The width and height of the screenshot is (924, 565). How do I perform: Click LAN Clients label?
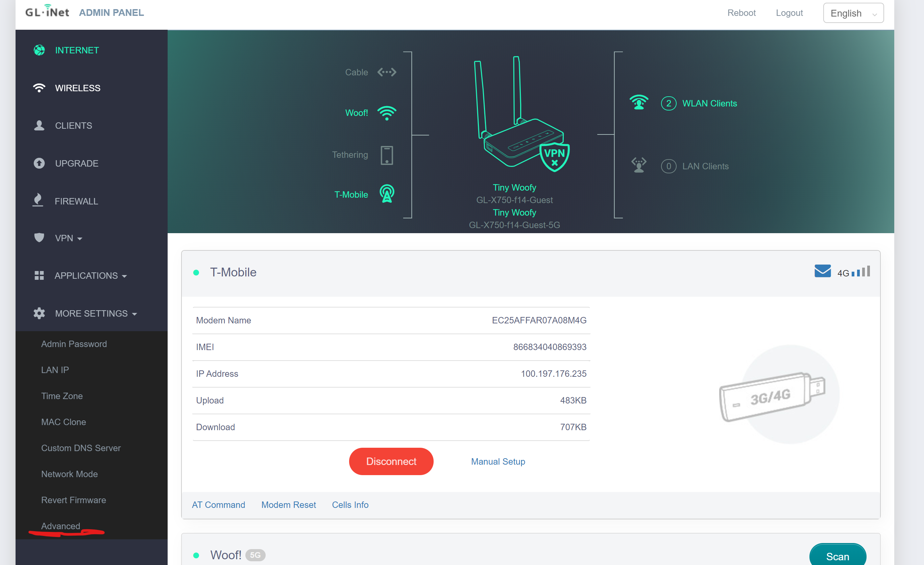(705, 166)
